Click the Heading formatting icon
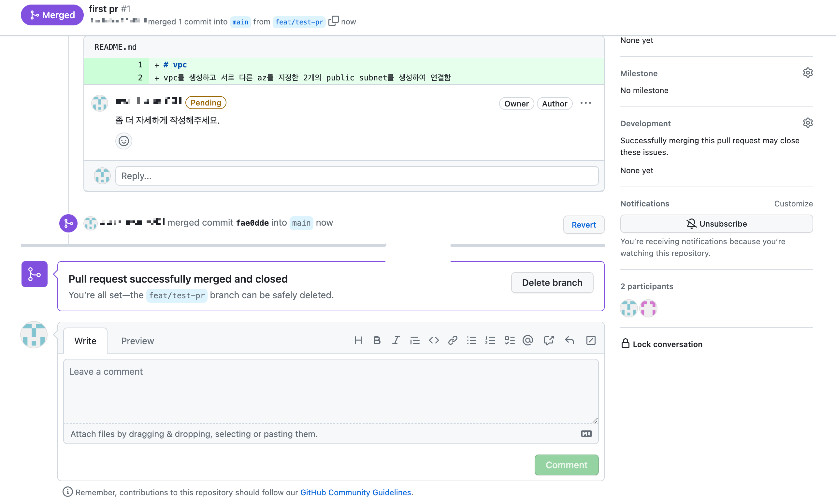Image resolution: width=836 pixels, height=504 pixels. (x=358, y=340)
